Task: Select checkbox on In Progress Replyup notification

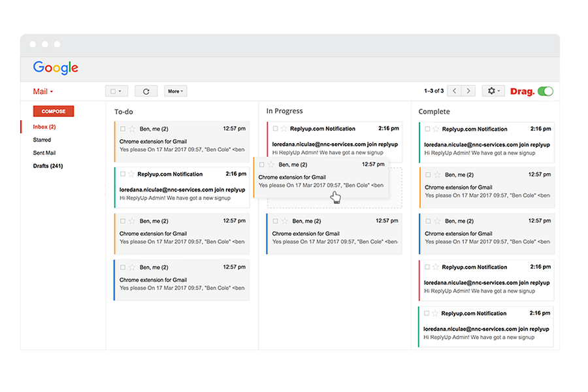Action: (x=275, y=129)
